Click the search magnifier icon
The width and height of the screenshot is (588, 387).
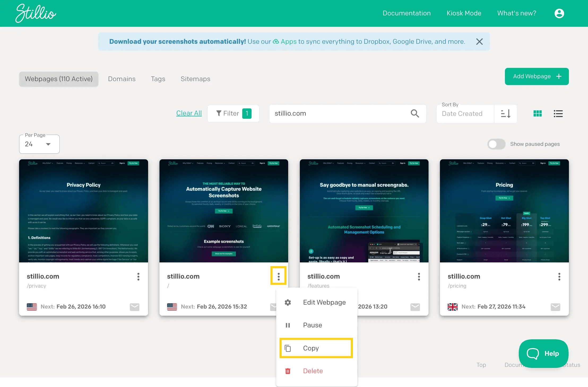coord(415,113)
